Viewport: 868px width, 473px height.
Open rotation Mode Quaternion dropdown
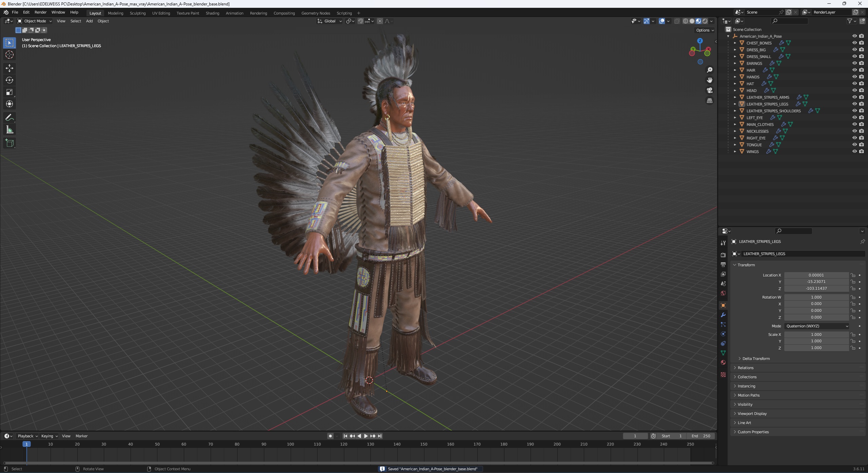coord(816,326)
